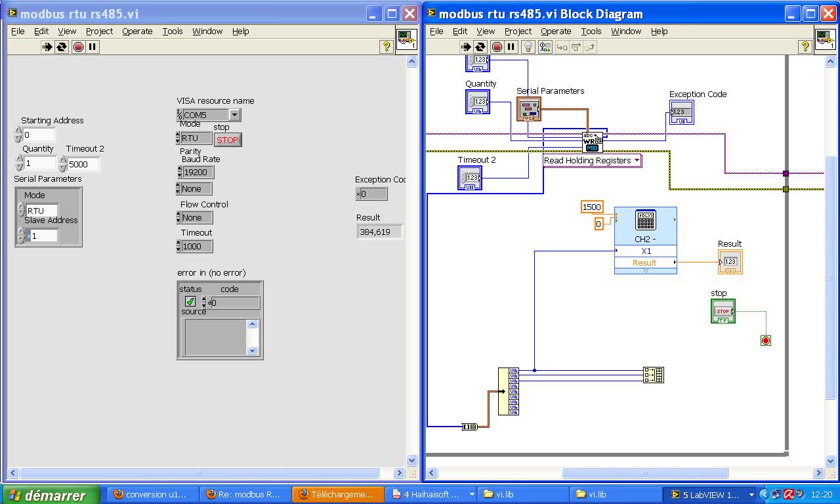
Task: Click VI icon pane in front panel corner
Action: tap(406, 39)
